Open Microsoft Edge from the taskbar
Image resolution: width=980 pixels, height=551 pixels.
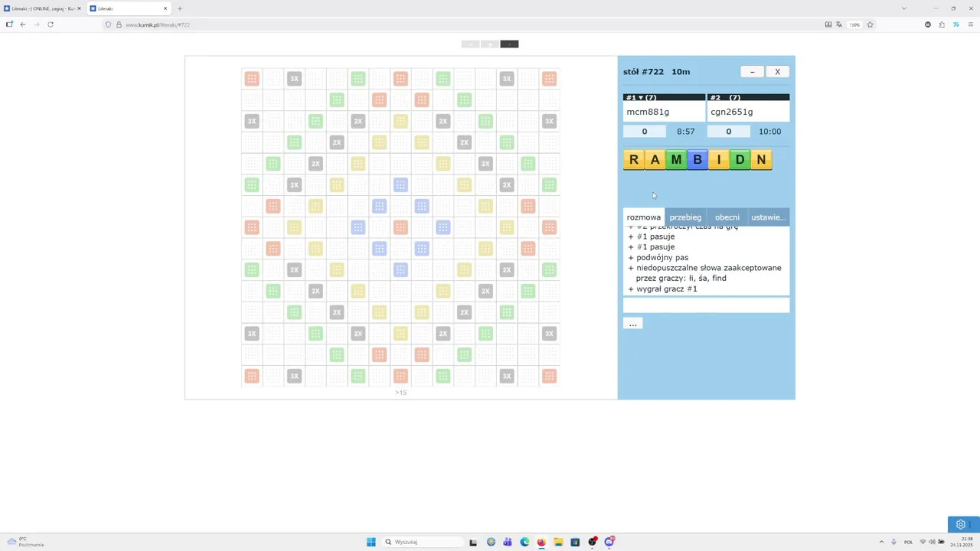click(x=524, y=542)
